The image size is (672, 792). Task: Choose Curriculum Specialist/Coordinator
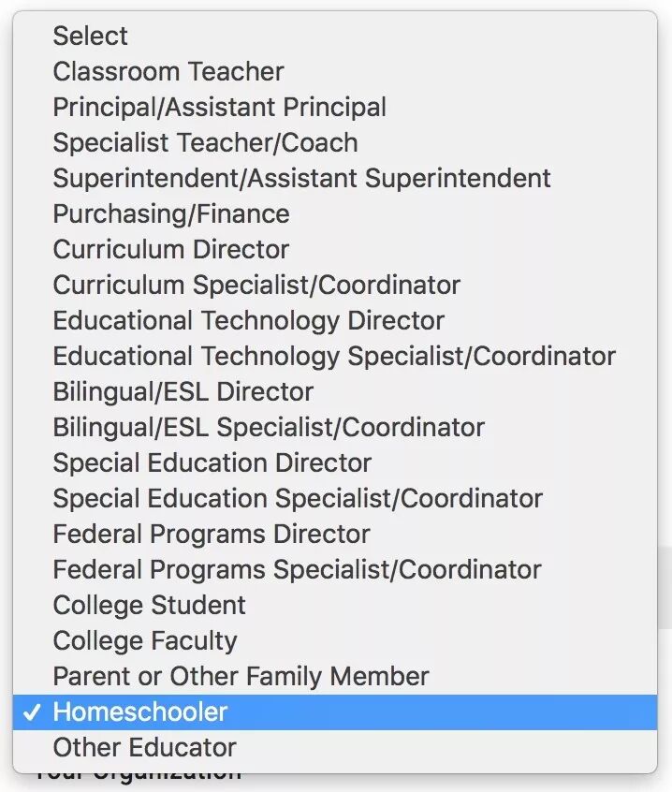256,285
